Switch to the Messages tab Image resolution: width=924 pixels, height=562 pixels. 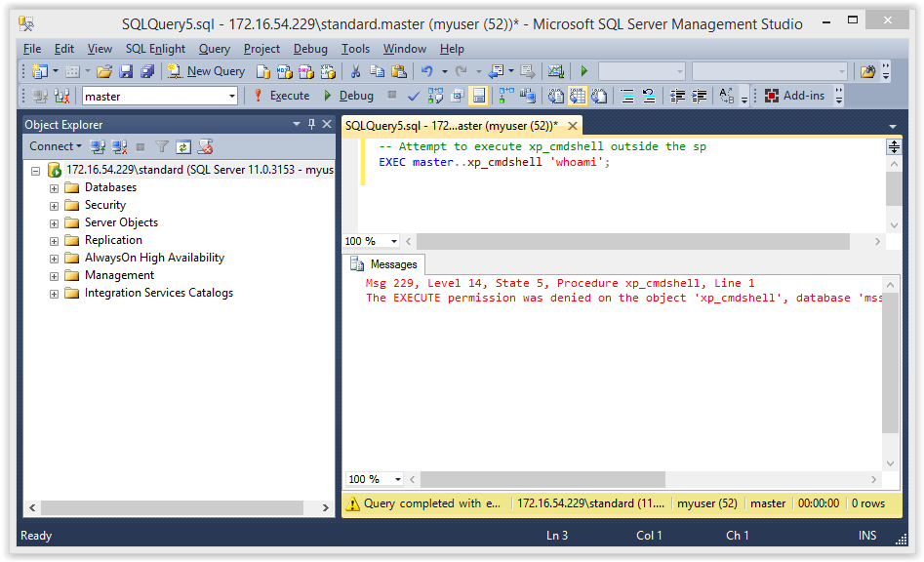[x=384, y=263]
